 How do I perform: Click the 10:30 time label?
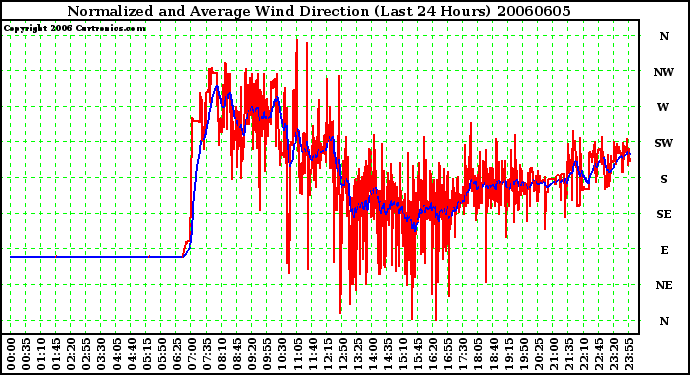pyautogui.click(x=282, y=354)
